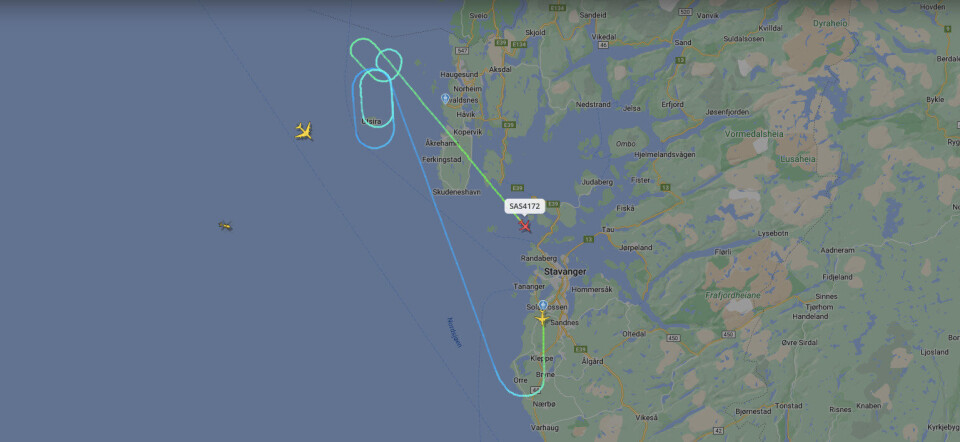Viewport: 960px width, 442px height.
Task: Click the large yellow aircraft west of Utsira
Action: [304, 131]
